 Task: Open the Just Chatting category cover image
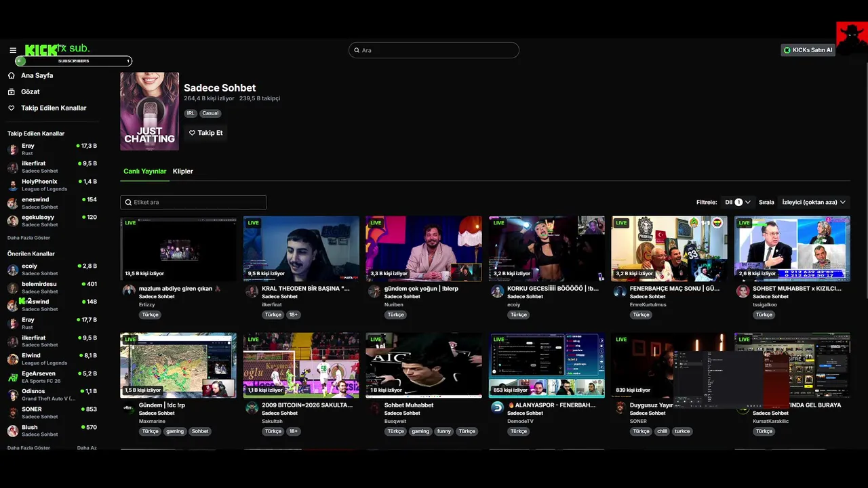click(x=150, y=111)
